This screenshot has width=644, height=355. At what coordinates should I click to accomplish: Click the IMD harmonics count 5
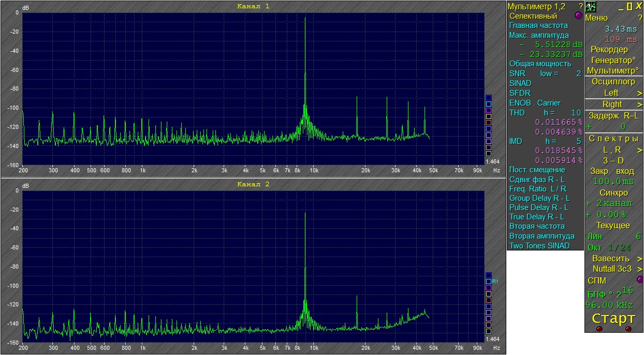click(x=579, y=141)
